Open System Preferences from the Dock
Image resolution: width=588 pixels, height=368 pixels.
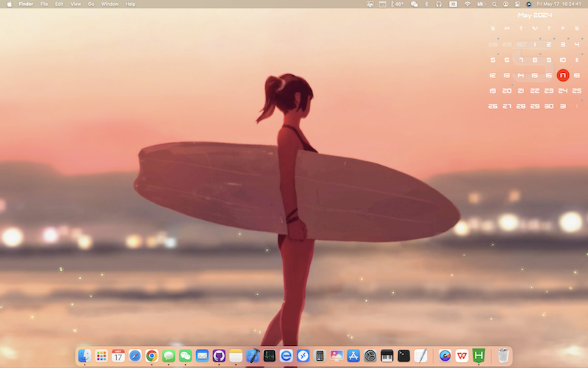(x=370, y=355)
